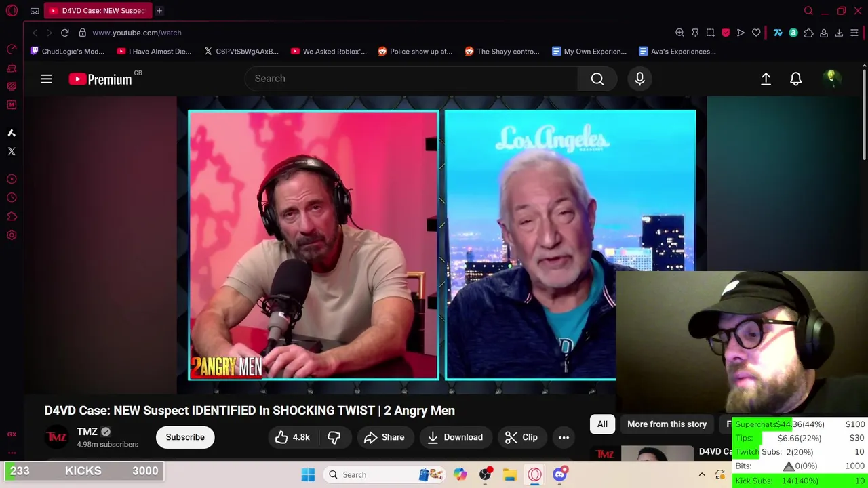
Task: Click the send flow arrow icon
Action: [741, 33]
